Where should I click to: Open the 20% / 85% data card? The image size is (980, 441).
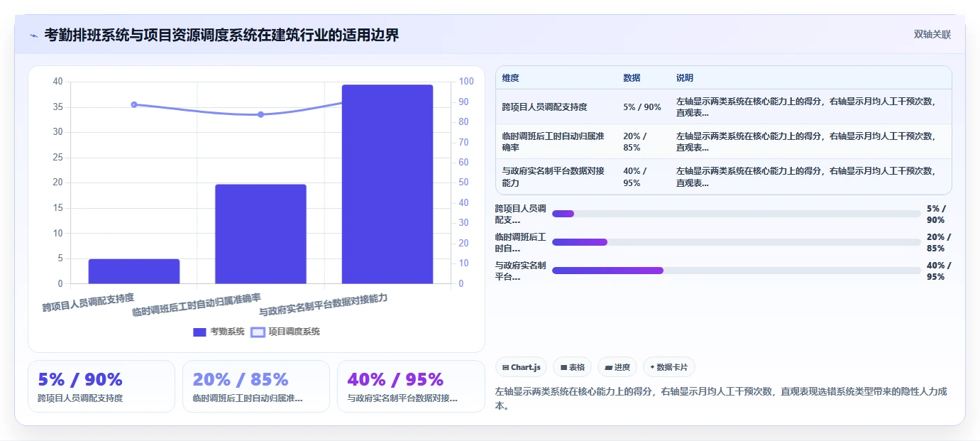(256, 386)
